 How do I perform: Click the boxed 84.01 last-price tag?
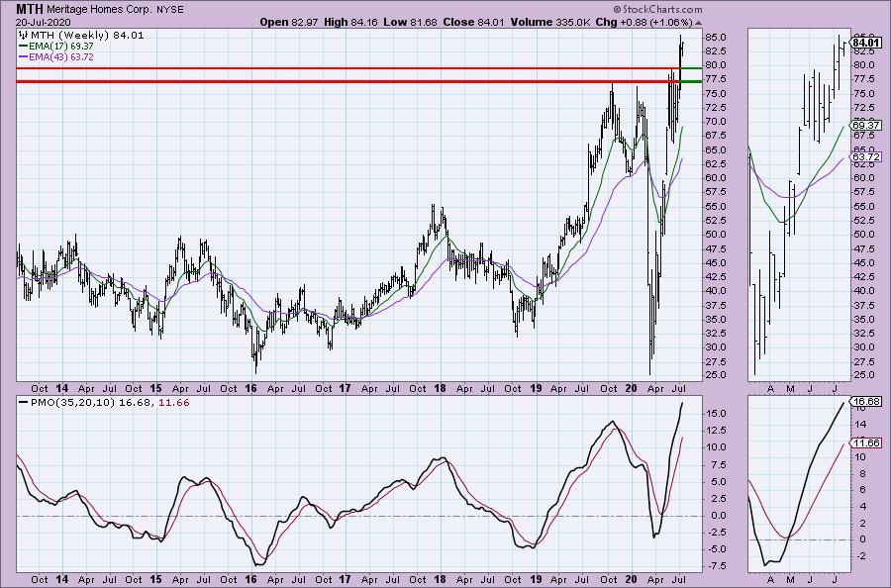coord(866,43)
